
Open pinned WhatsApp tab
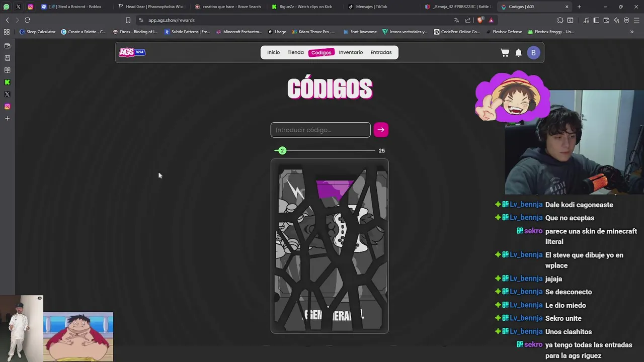tap(6, 7)
